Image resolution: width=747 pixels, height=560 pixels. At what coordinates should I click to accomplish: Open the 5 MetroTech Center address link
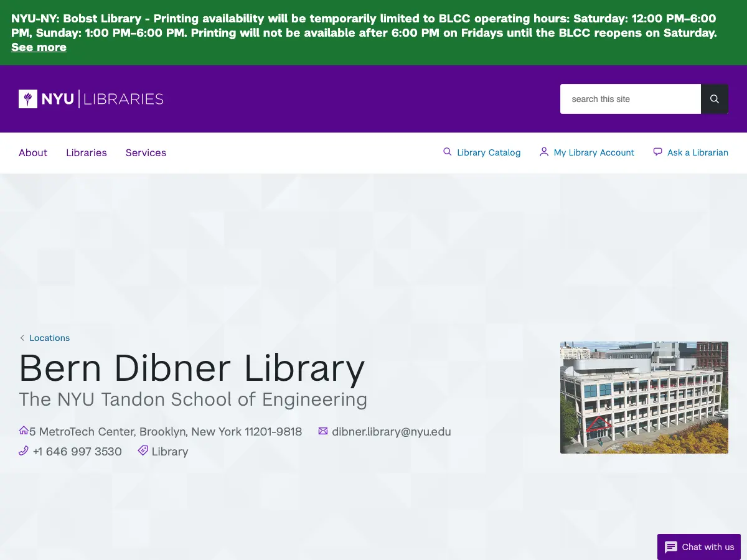[166, 432]
